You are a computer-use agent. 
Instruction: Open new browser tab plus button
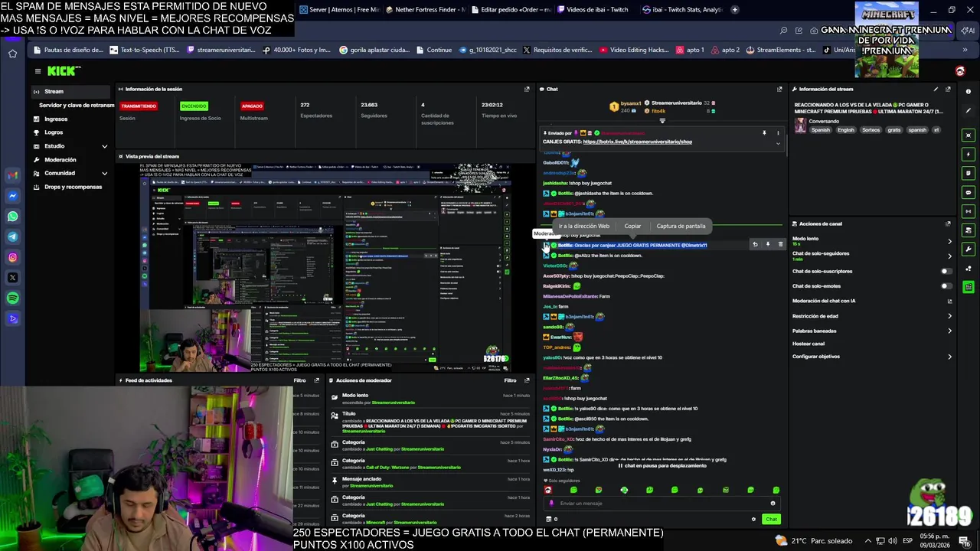735,10
